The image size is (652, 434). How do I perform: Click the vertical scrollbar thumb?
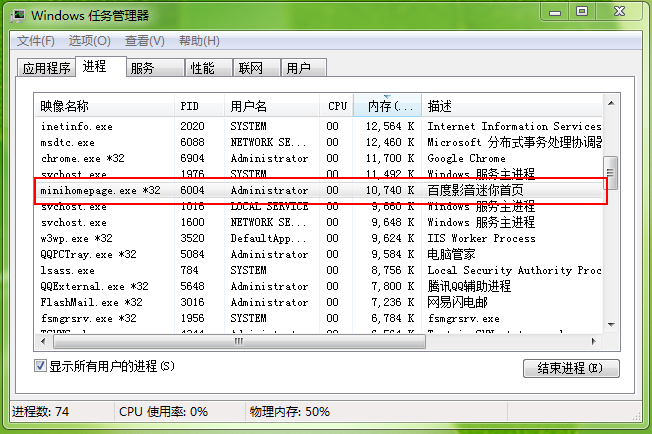point(611,173)
